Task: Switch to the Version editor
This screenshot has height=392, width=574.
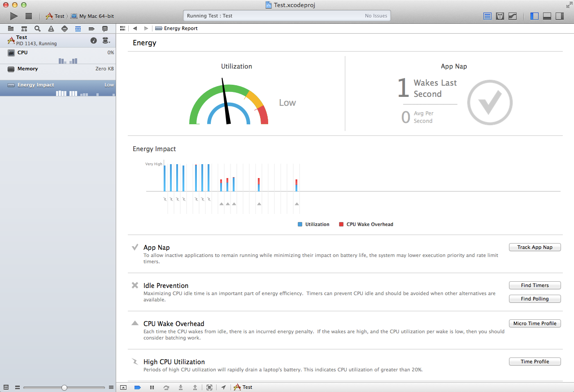Action: [x=513, y=16]
